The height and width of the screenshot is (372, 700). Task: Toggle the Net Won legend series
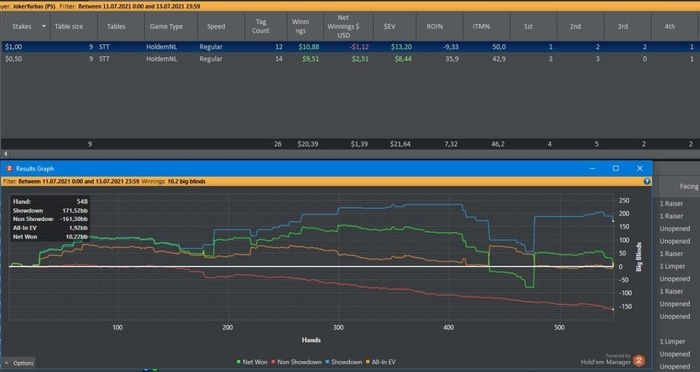coord(252,362)
